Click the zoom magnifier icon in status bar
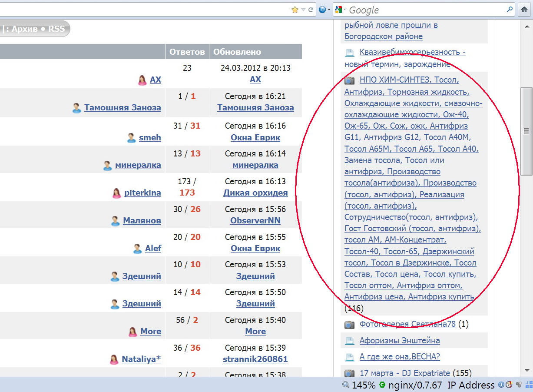Image resolution: width=533 pixels, height=392 pixels. [x=346, y=385]
